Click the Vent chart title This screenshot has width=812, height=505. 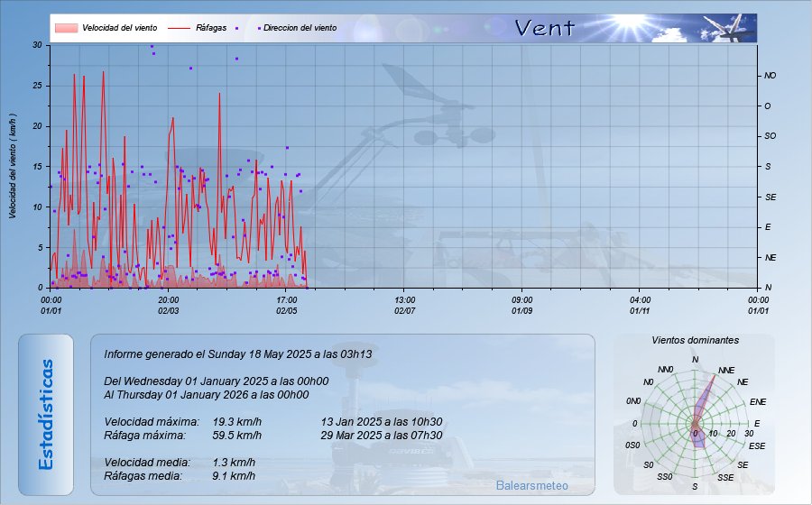545,28
